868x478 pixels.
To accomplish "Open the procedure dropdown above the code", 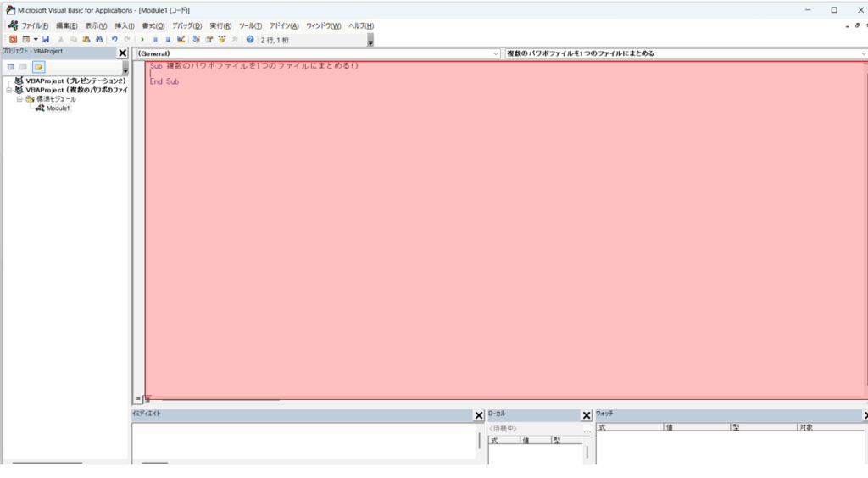I will (x=862, y=53).
